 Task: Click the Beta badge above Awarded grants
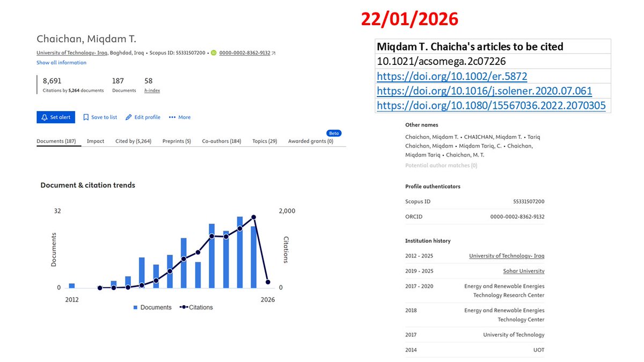click(334, 133)
